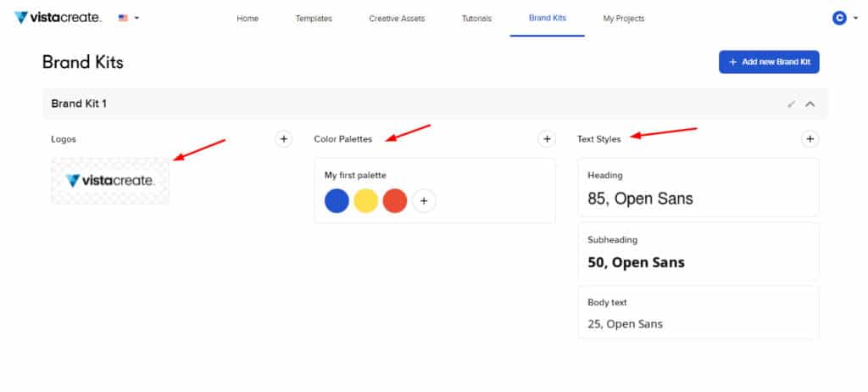
Task: Click the red color swatch
Action: click(x=395, y=201)
